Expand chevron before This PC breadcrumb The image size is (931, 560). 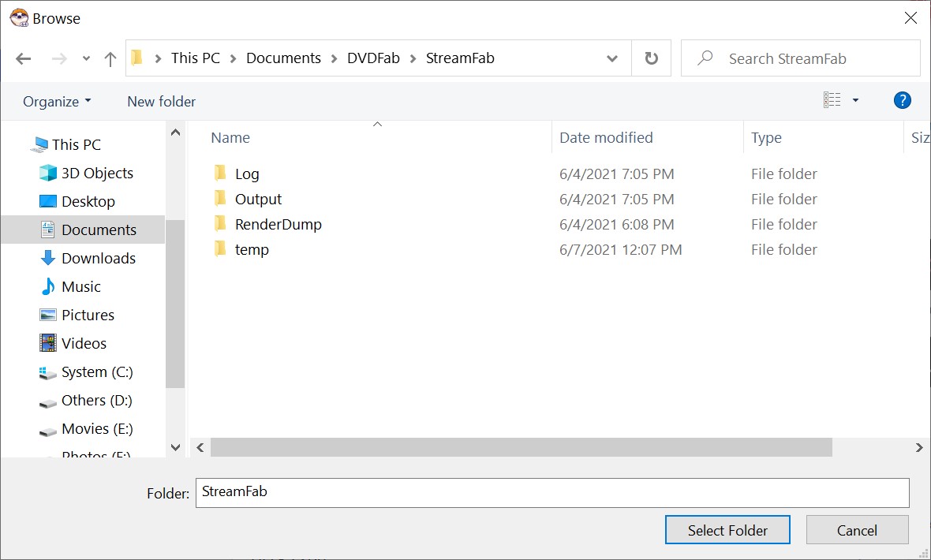coord(158,59)
